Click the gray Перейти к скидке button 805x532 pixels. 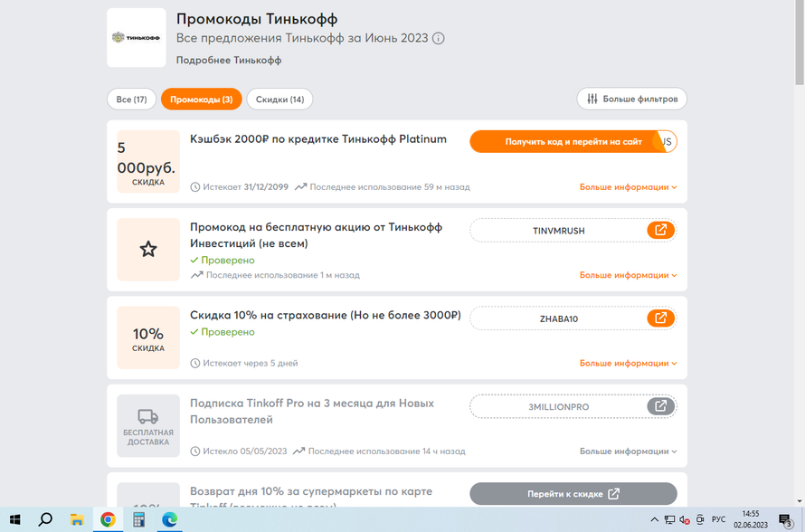coord(573,493)
